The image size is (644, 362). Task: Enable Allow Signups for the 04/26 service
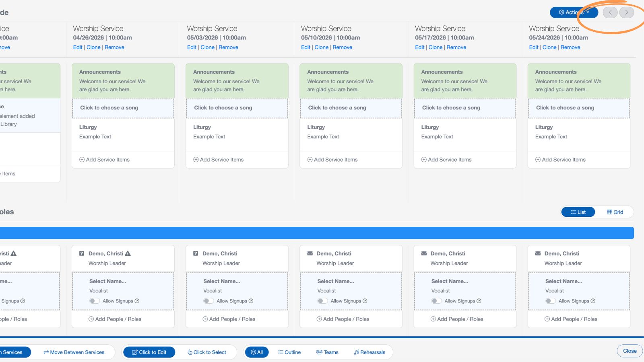pos(95,300)
